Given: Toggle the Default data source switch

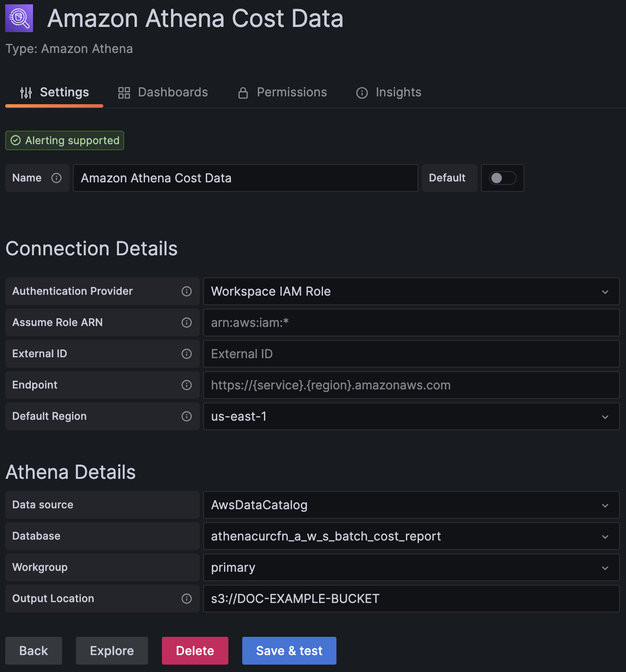Looking at the screenshot, I should click(503, 178).
